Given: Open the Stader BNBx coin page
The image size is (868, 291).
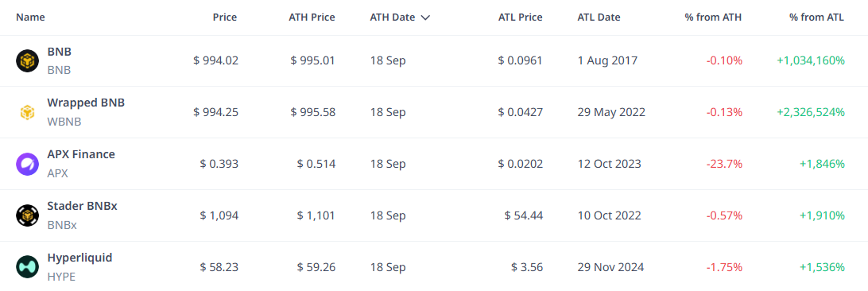Looking at the screenshot, I should 82,206.
